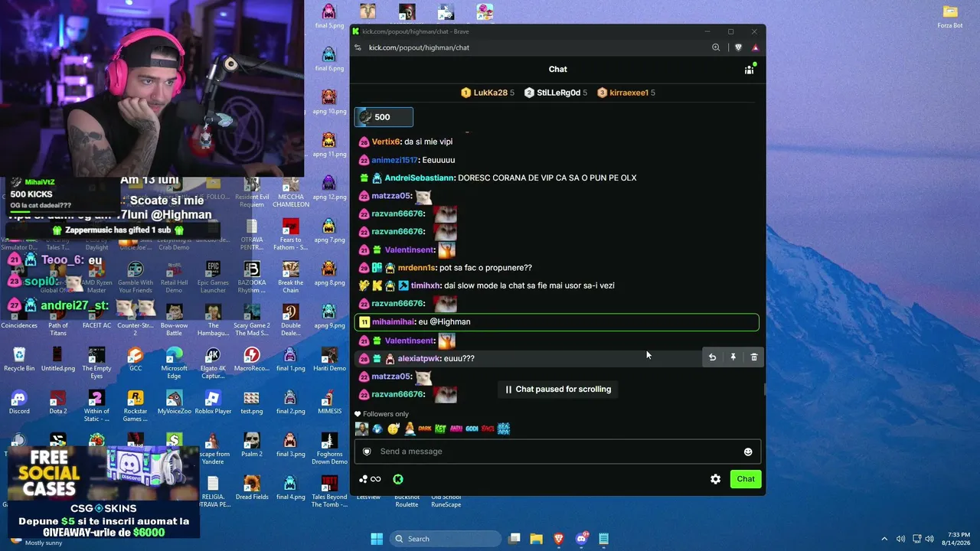Open the chat users list icon
Viewport: 980px width, 551px height.
[750, 69]
